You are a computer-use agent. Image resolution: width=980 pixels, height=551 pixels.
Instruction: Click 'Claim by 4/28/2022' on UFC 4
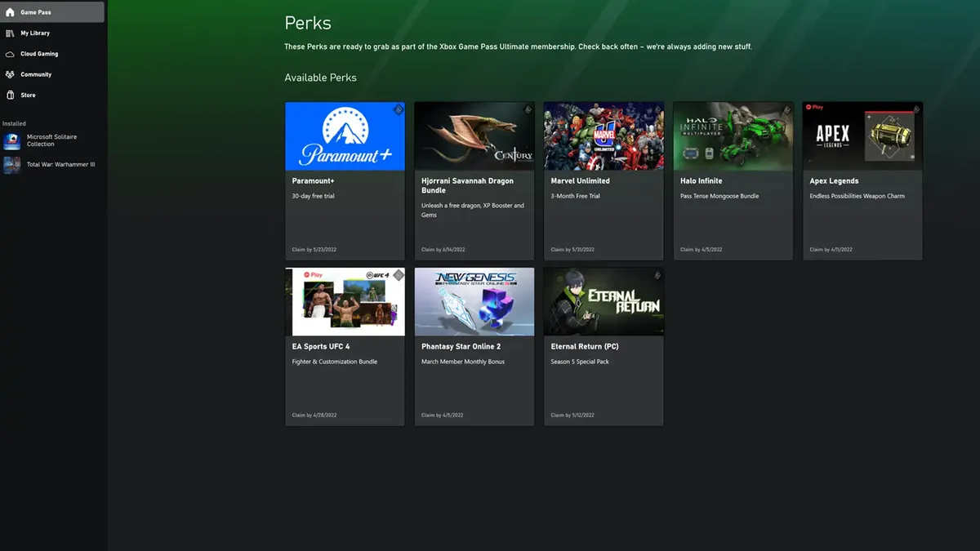[x=314, y=415]
